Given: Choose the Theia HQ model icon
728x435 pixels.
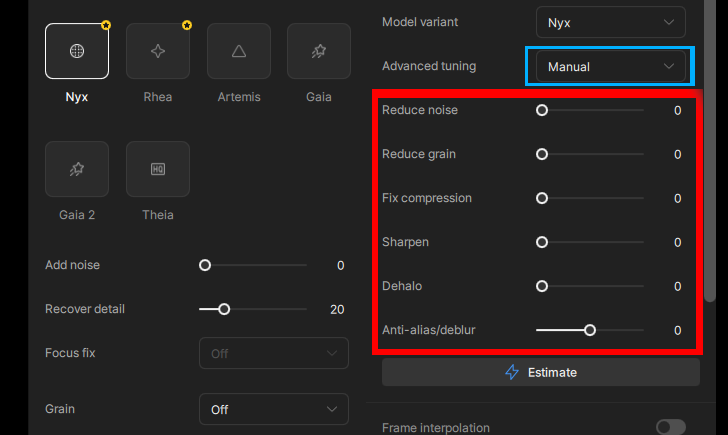Looking at the screenshot, I should (158, 169).
